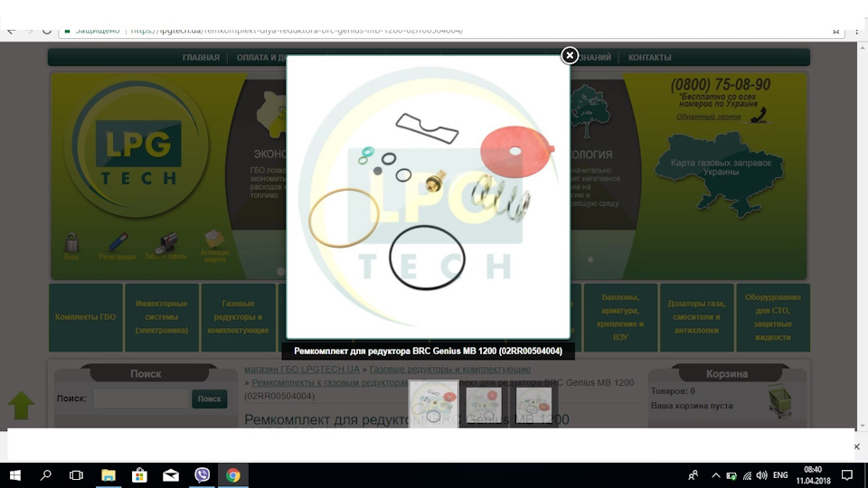
Task: Close the bottom notification bar
Action: coord(856,446)
